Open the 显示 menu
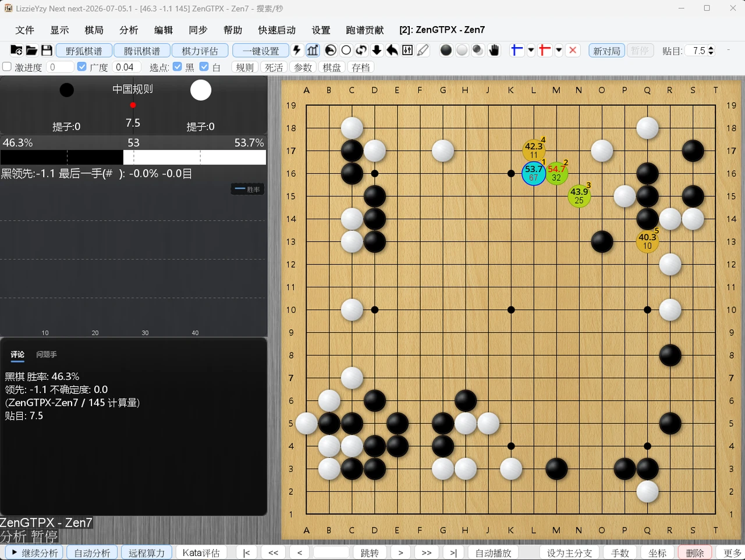 [59, 30]
